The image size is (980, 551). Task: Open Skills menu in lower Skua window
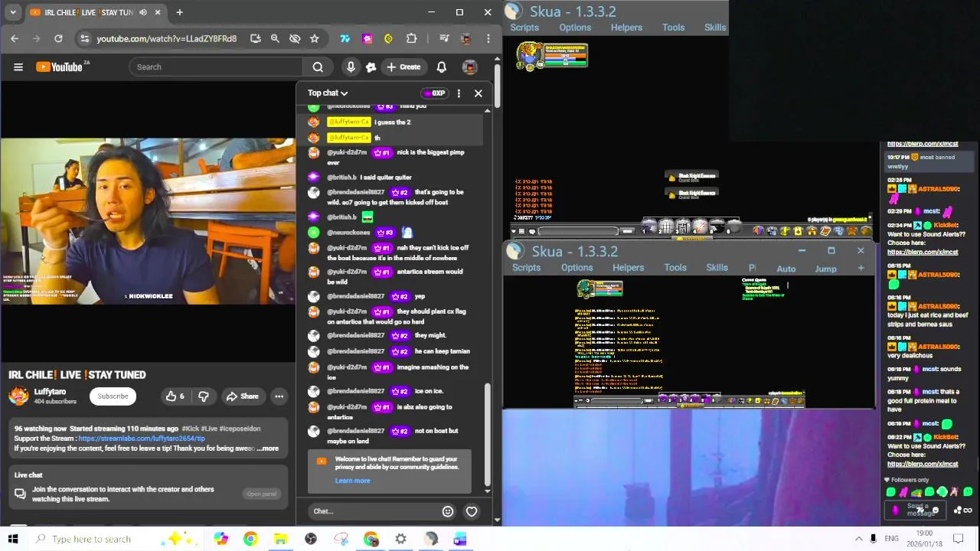[717, 268]
